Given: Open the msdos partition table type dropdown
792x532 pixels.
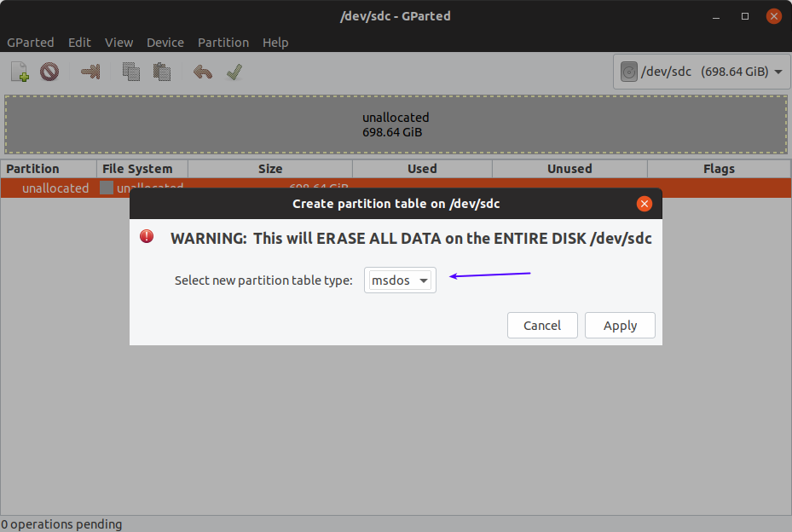Looking at the screenshot, I should [400, 280].
